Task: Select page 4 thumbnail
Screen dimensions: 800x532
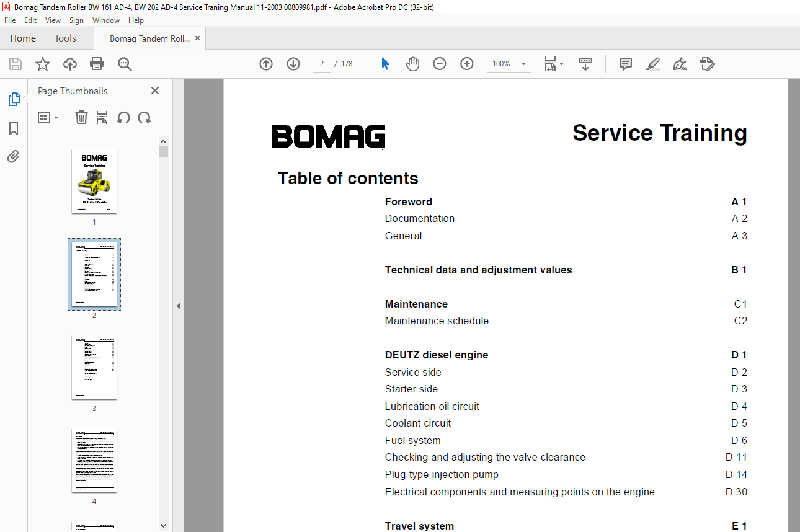Action: (94, 460)
